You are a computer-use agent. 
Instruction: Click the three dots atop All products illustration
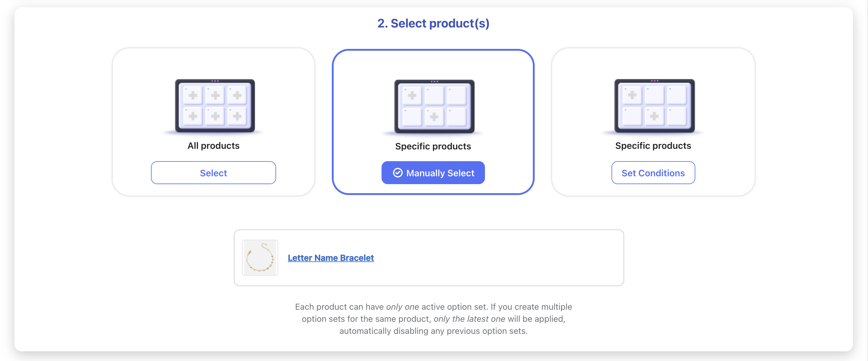pos(215,81)
